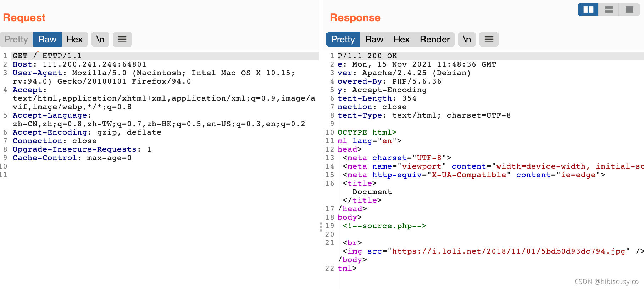Image resolution: width=644 pixels, height=289 pixels.
Task: Open the Response Hex tab
Action: (x=401, y=39)
